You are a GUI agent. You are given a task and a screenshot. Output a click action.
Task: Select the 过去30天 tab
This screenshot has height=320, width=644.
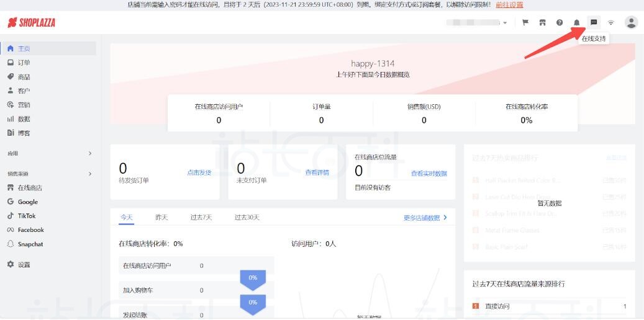click(247, 218)
